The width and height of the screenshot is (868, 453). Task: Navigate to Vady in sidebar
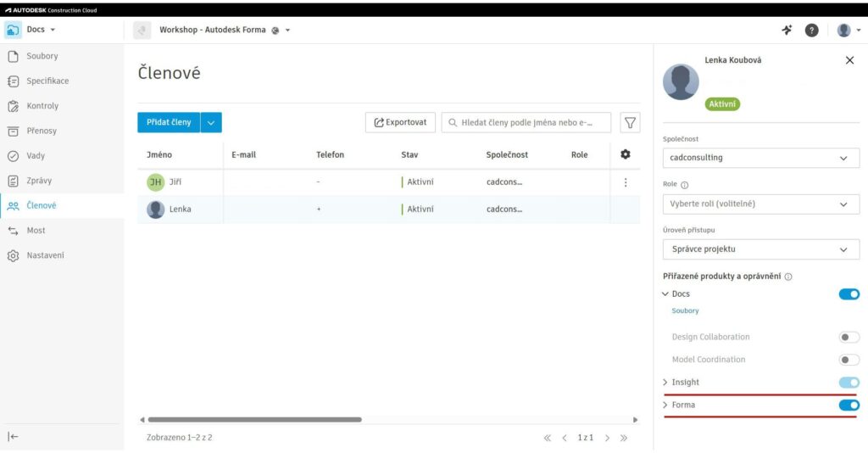pos(36,156)
